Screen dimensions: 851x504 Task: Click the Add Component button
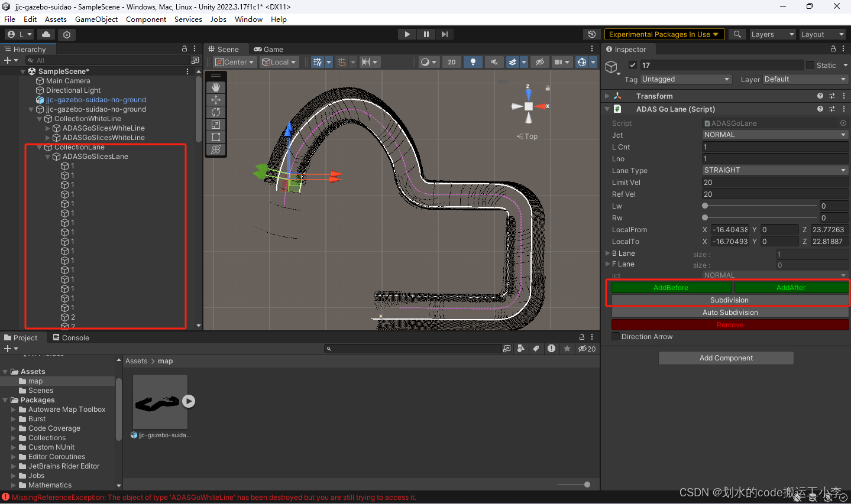pyautogui.click(x=726, y=358)
